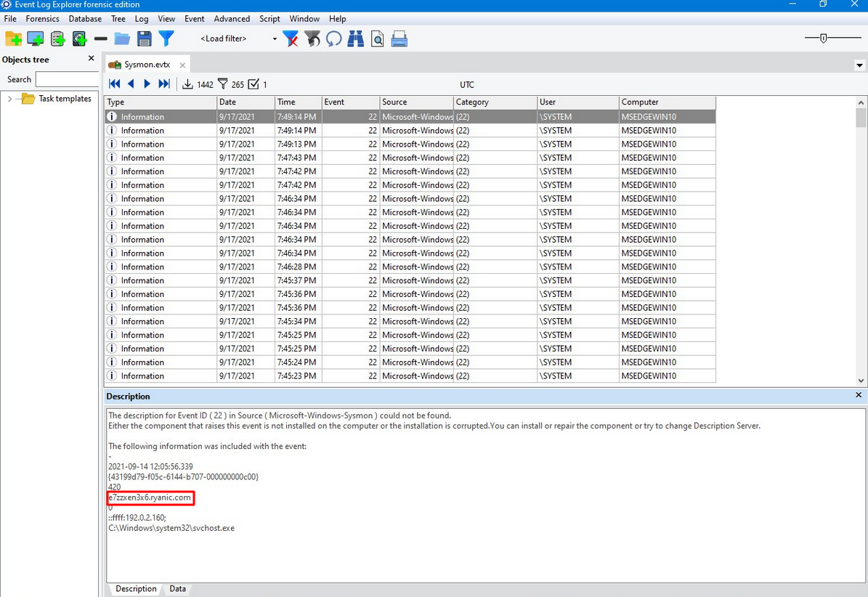Sort events by the Time column header
Viewport: 868px width, 597px height.
click(x=298, y=102)
